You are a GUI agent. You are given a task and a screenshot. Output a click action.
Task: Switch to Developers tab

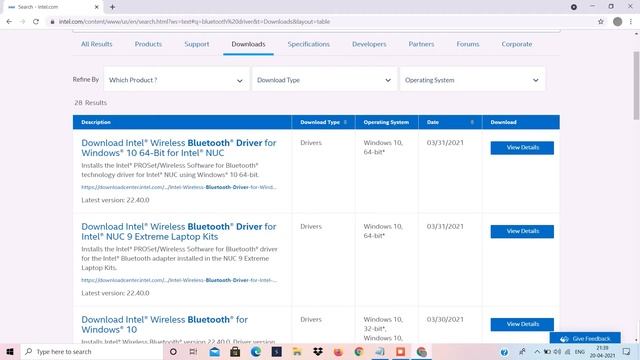369,44
